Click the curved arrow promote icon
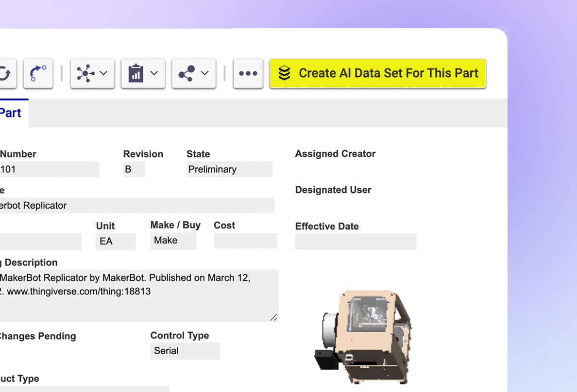The width and height of the screenshot is (577, 392). 38,73
